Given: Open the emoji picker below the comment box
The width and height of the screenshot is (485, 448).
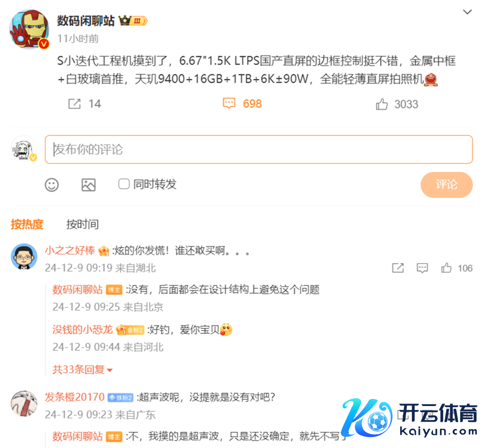Looking at the screenshot, I should coord(52,185).
